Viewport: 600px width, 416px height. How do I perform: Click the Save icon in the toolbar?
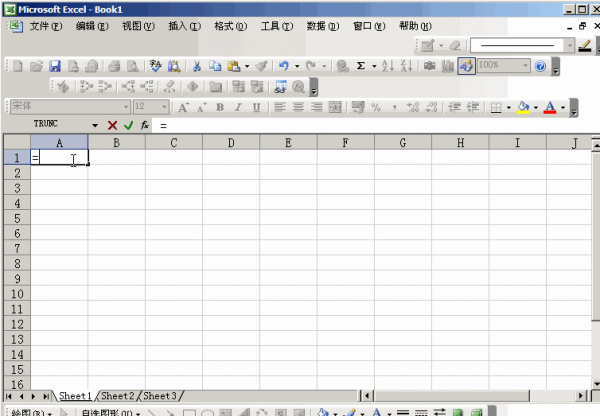click(x=55, y=66)
